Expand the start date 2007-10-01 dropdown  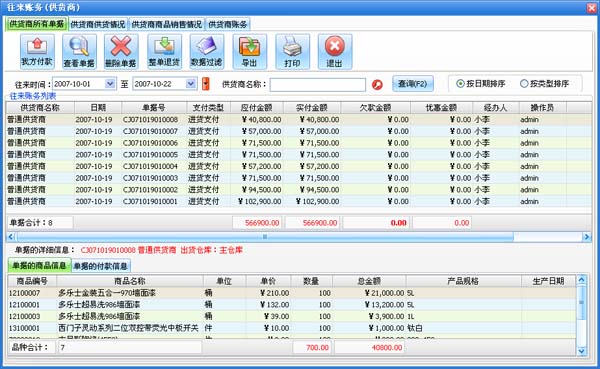click(x=110, y=84)
